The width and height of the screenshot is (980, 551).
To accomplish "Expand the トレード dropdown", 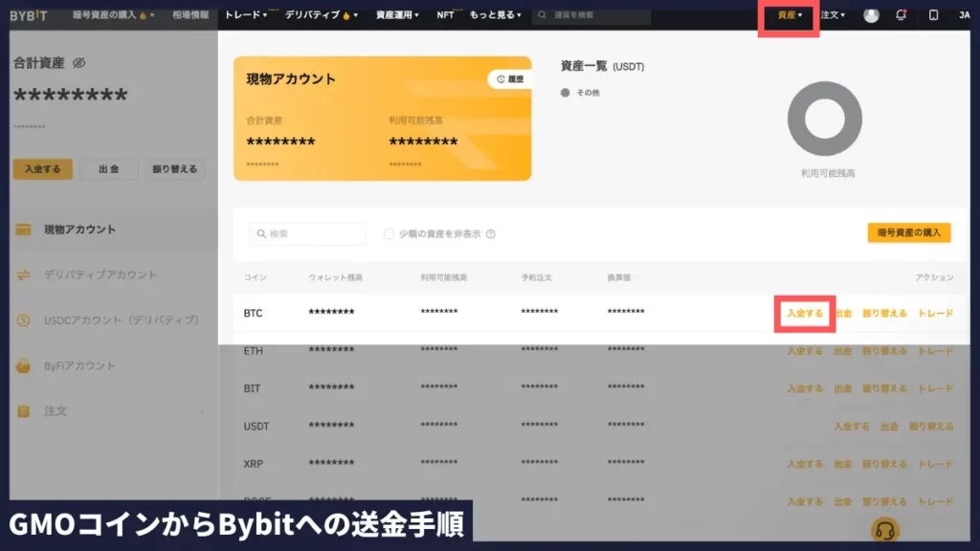I will point(246,15).
